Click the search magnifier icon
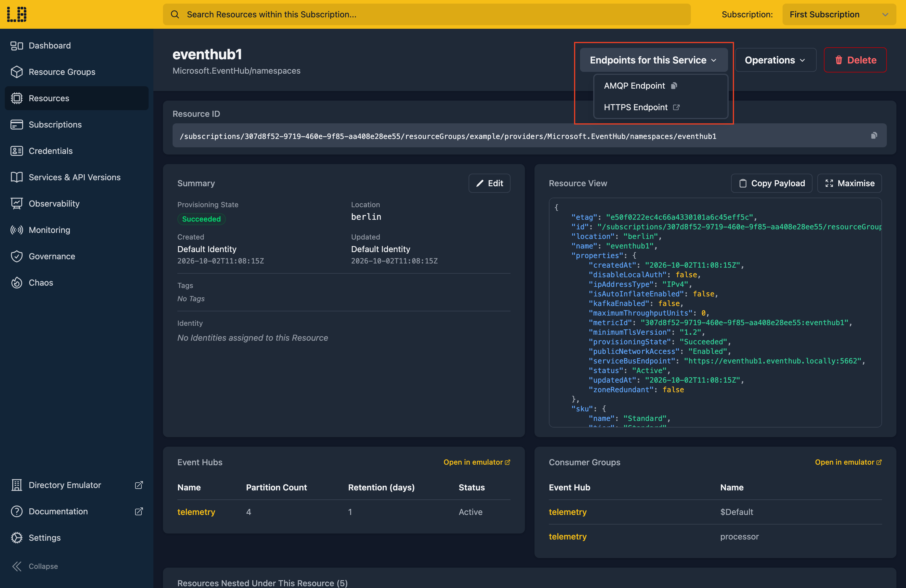The width and height of the screenshot is (906, 588). (175, 14)
